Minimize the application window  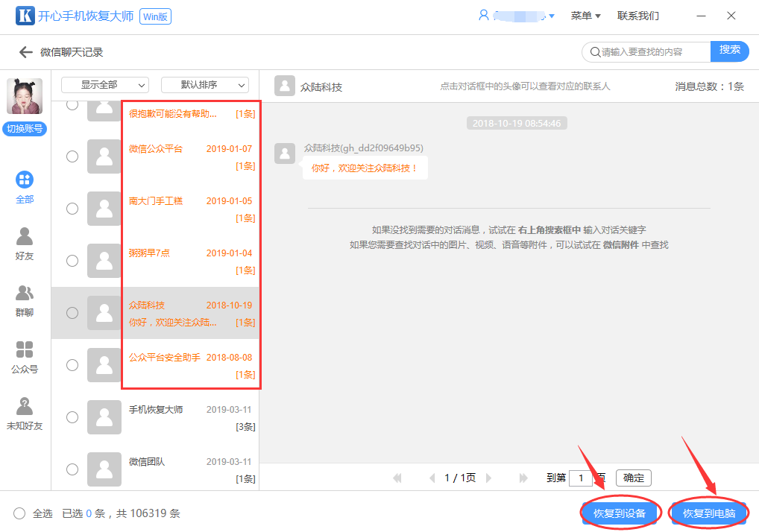click(701, 16)
